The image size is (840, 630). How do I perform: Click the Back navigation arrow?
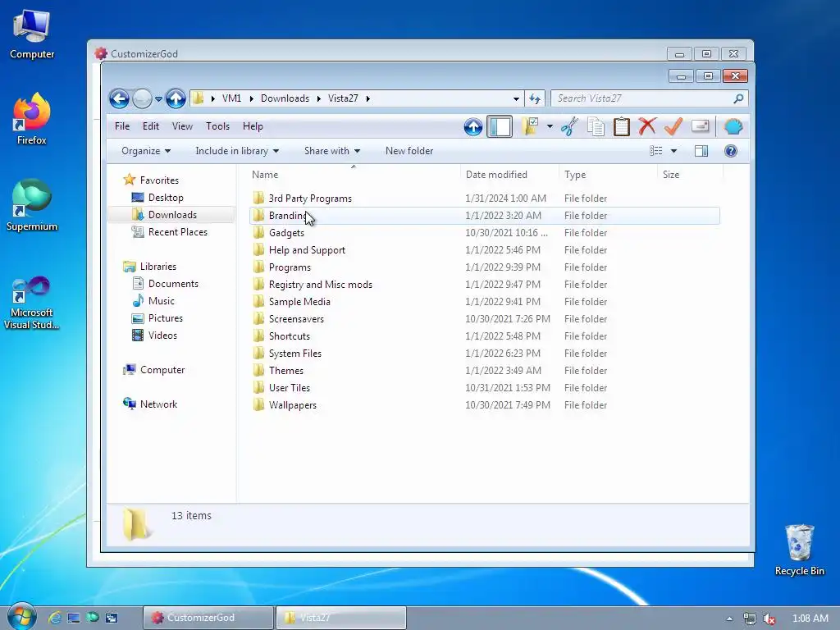point(119,98)
